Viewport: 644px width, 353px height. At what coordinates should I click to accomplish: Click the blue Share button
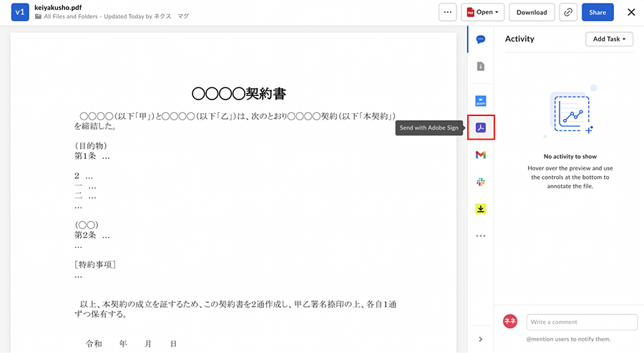597,12
